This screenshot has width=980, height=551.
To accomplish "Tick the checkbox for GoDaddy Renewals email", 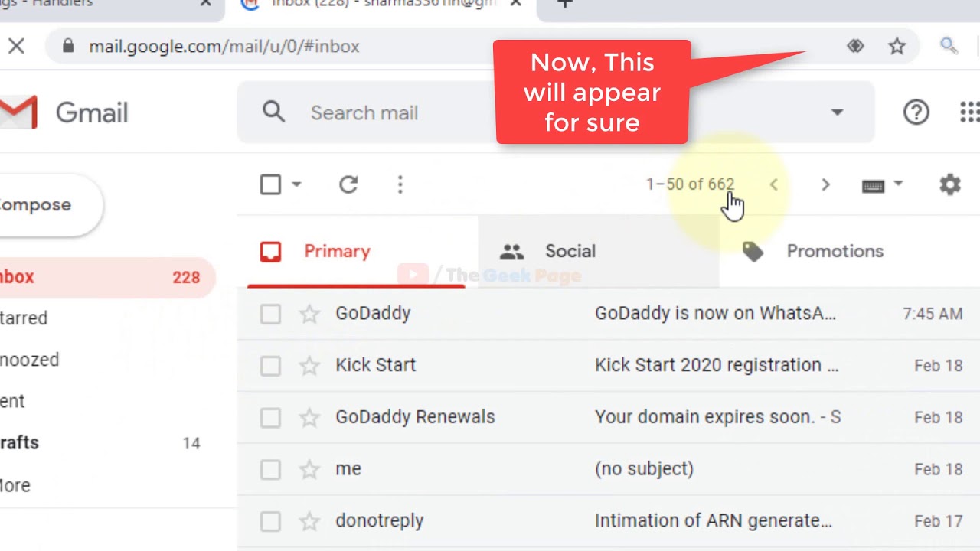I will pyautogui.click(x=270, y=418).
